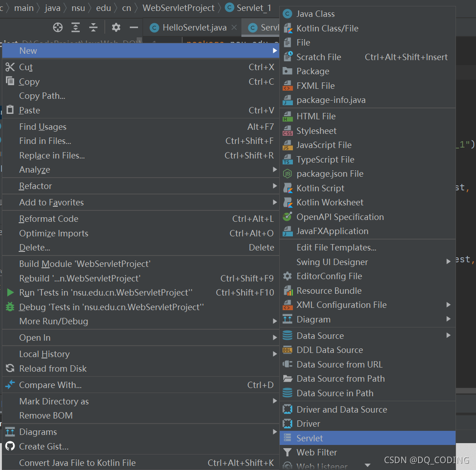Click the Stylesheet CSS icon
This screenshot has width=476, height=470.
[x=287, y=131]
